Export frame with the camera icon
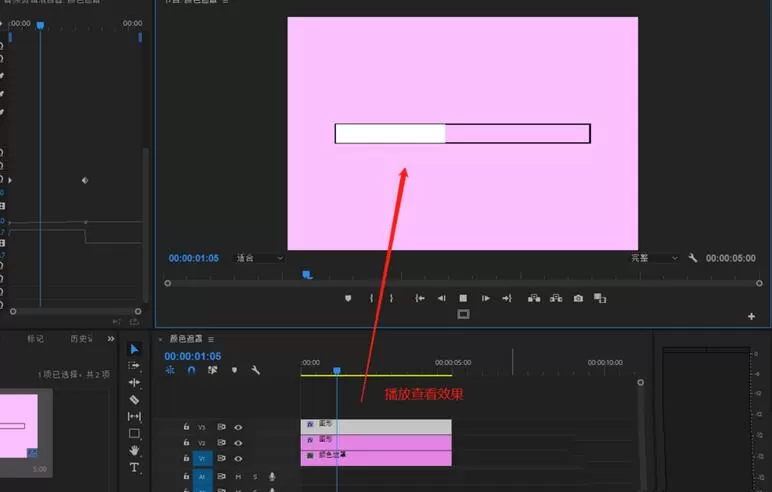 pos(578,298)
